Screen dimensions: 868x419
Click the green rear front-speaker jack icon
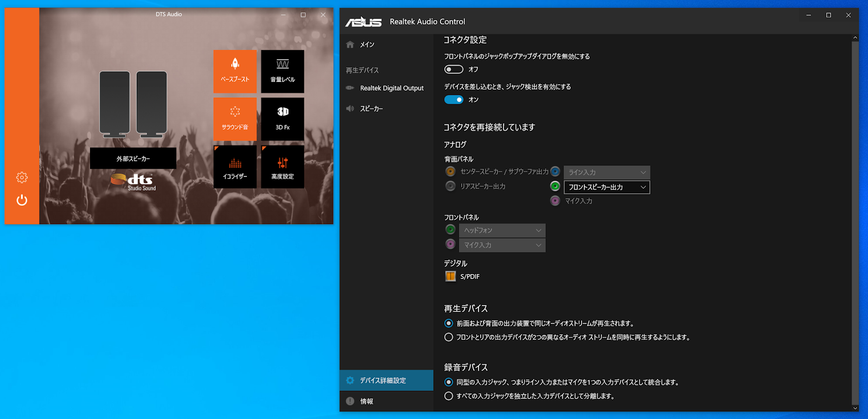click(x=555, y=186)
